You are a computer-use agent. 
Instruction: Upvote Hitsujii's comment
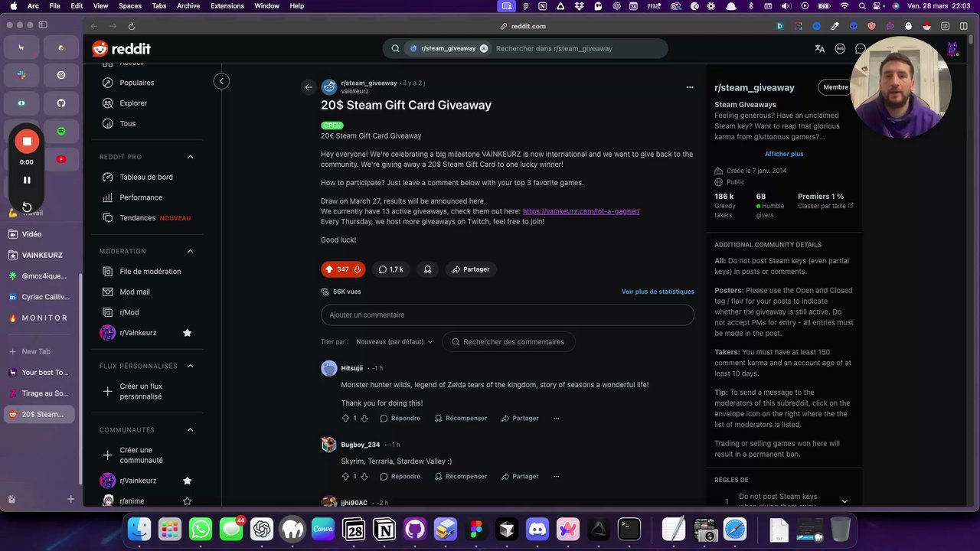345,419
